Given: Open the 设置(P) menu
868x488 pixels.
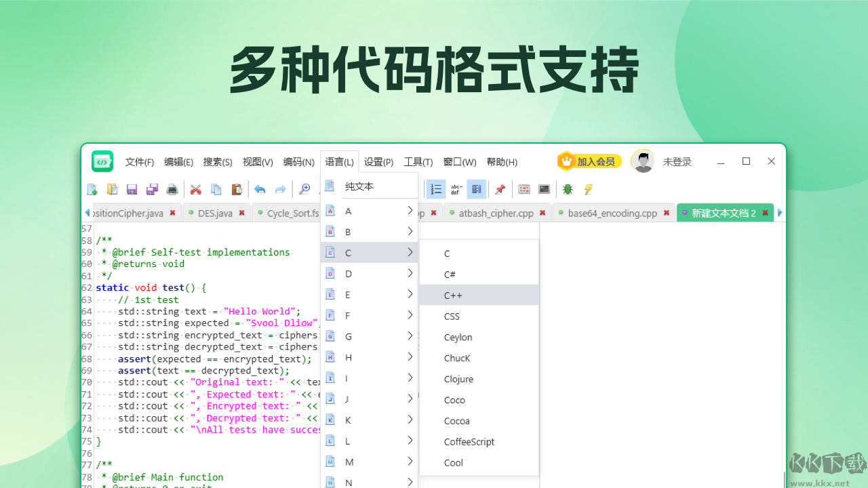Looking at the screenshot, I should pos(378,162).
